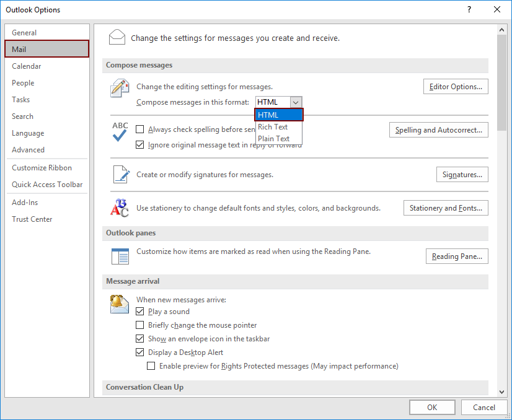This screenshot has height=420, width=512.
Task: Click the scrollbar down arrow
Action: [502, 392]
